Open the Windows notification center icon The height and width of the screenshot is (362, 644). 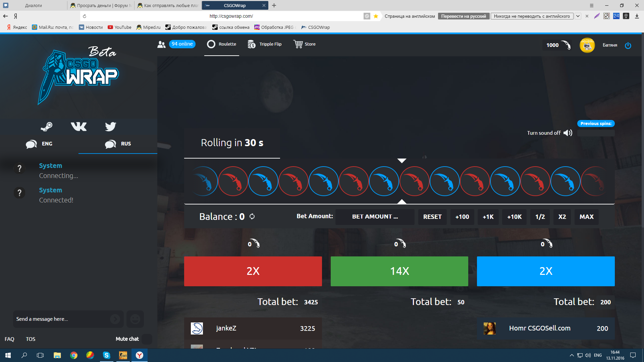[x=633, y=355]
